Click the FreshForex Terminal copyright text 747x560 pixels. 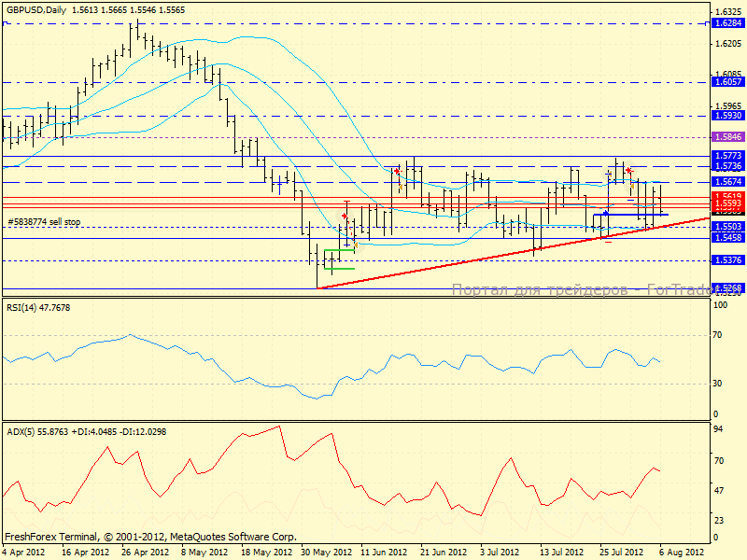[149, 537]
